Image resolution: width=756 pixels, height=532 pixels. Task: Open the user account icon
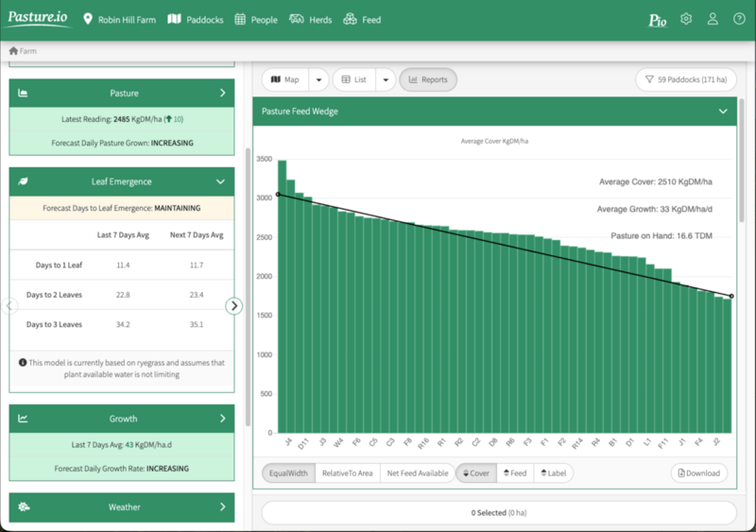[x=713, y=19]
